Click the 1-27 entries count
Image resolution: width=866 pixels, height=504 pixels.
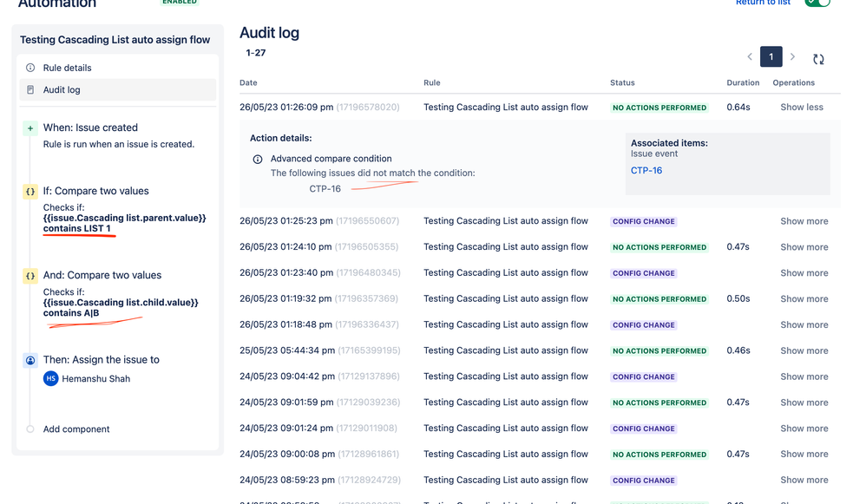256,53
